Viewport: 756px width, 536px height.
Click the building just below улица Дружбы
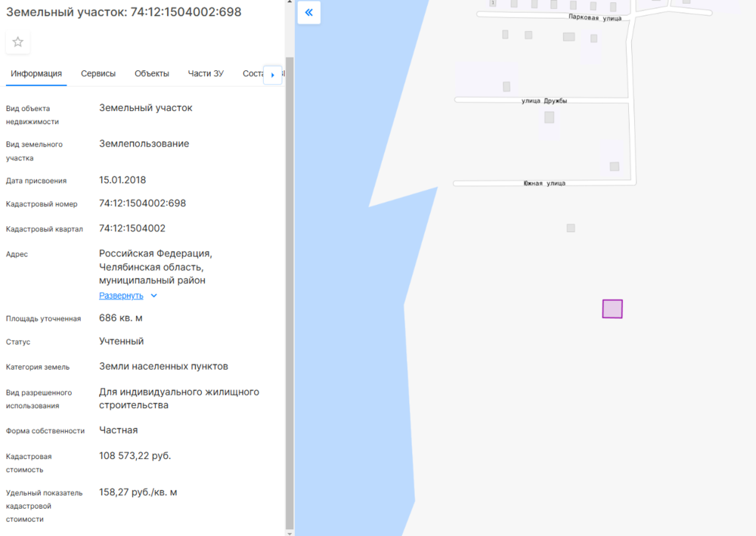549,117
